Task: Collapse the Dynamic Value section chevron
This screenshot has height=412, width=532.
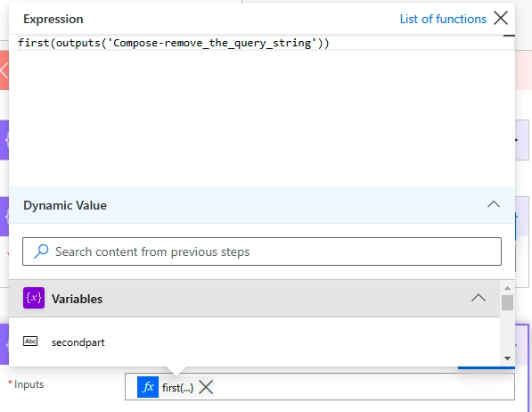Action: [x=494, y=204]
